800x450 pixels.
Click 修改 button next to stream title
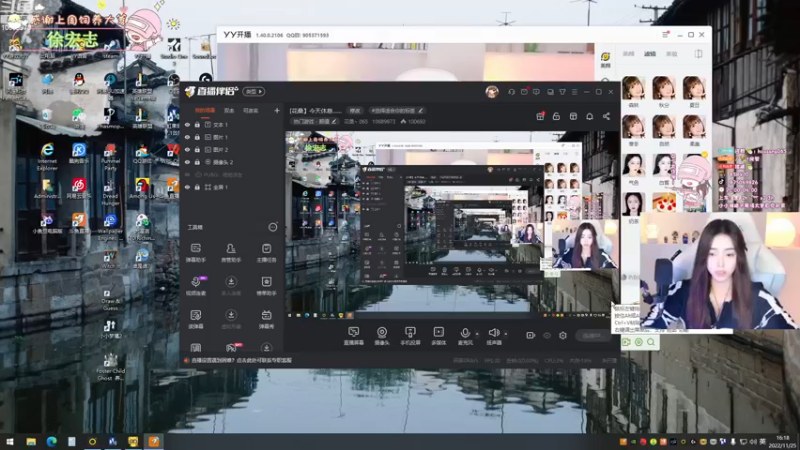click(355, 110)
